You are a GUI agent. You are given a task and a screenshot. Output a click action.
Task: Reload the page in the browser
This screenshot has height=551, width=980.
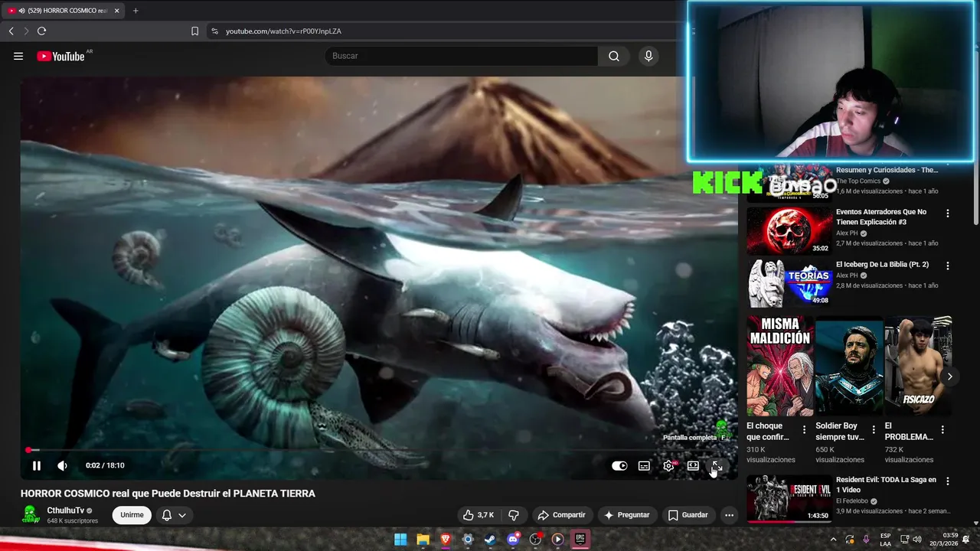point(41,31)
